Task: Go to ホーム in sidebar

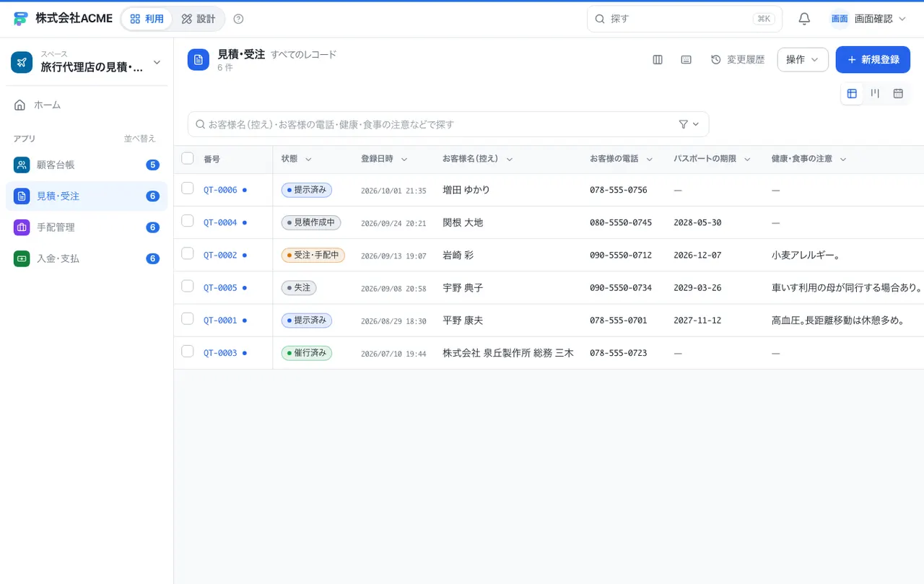Action: [x=87, y=105]
